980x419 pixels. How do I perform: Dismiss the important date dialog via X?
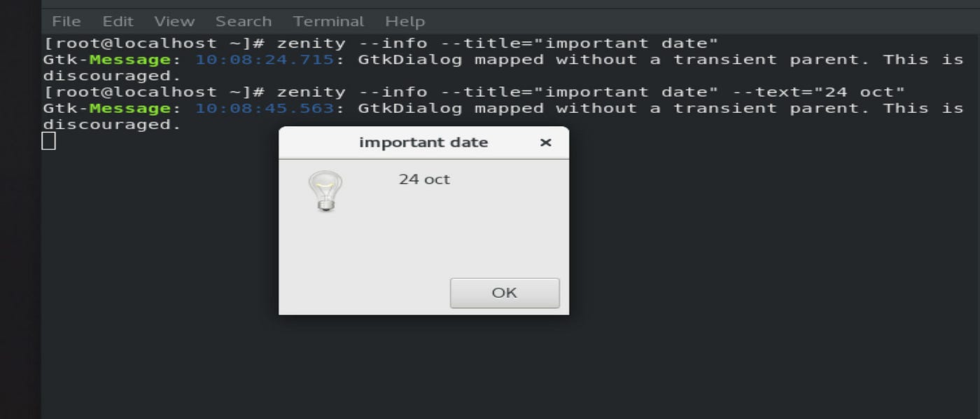click(545, 142)
